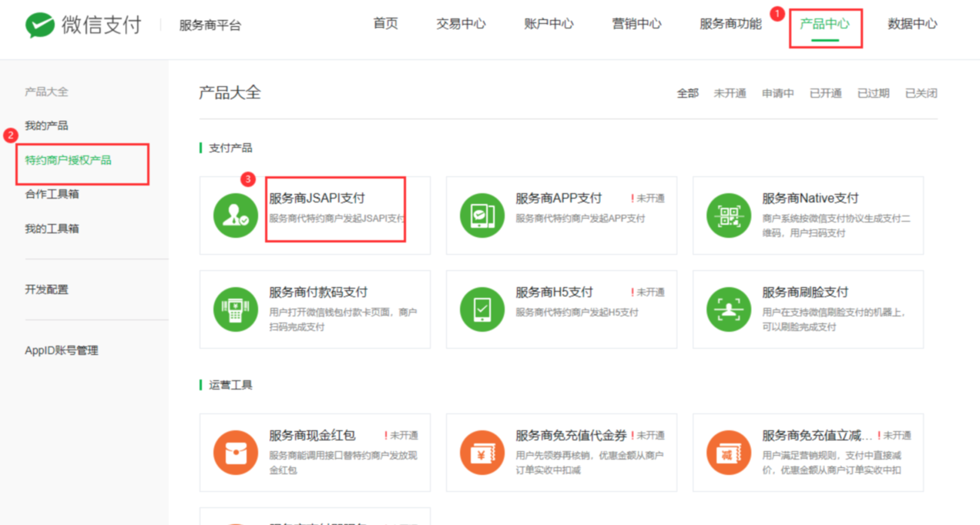Filter products by 已开通
Screen dimensions: 980x525
click(x=825, y=93)
